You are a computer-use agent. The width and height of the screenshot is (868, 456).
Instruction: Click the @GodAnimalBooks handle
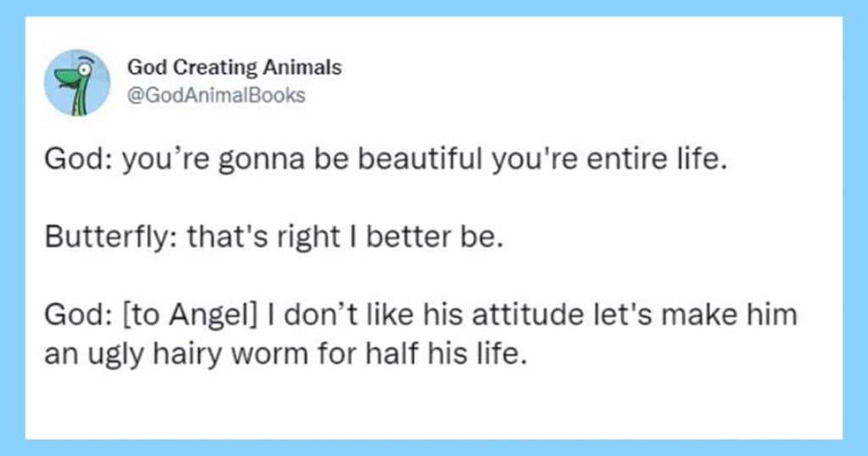pyautogui.click(x=215, y=95)
